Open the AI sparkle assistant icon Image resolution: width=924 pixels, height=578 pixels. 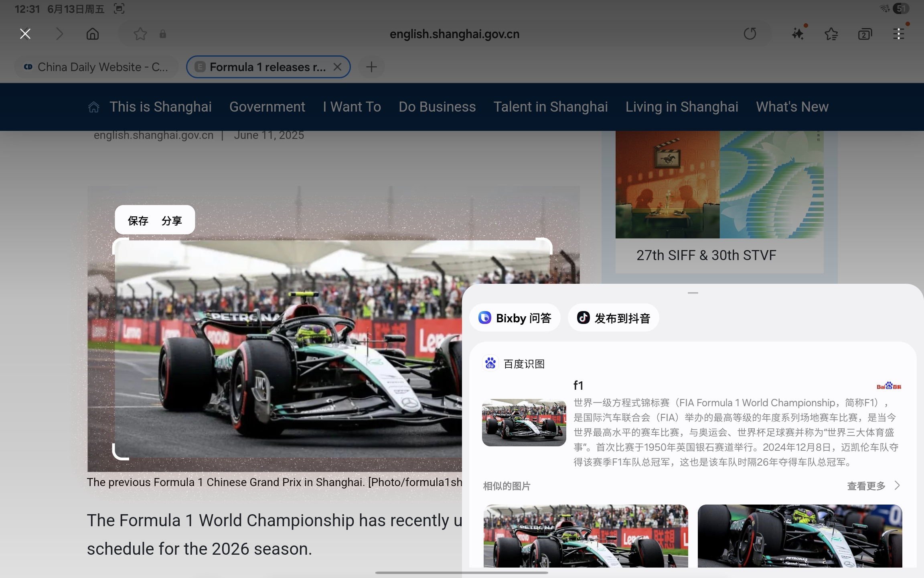coord(798,33)
